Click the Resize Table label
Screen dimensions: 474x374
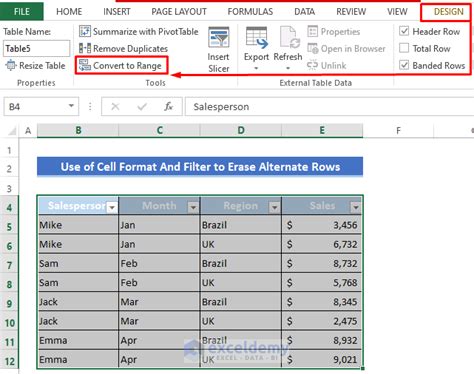[x=42, y=66]
